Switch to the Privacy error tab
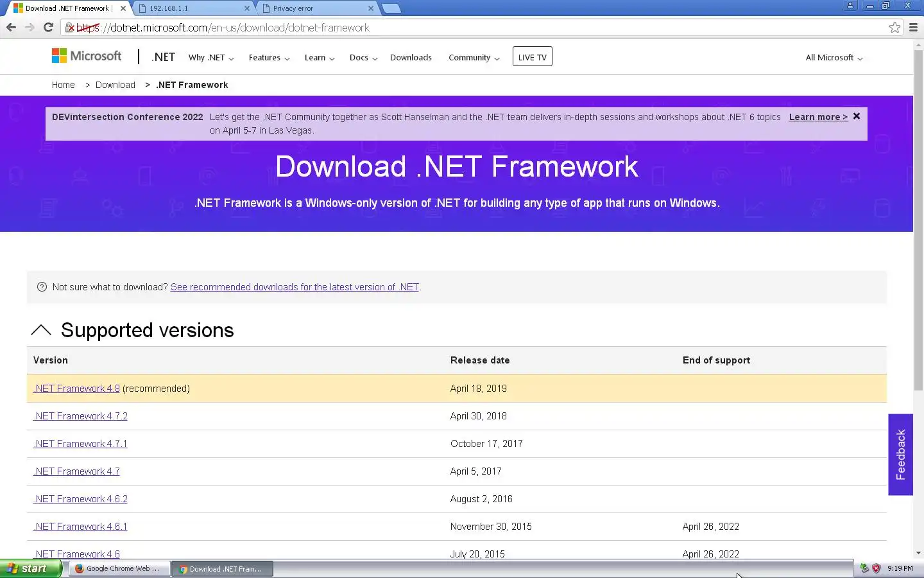924x578 pixels. pyautogui.click(x=318, y=8)
